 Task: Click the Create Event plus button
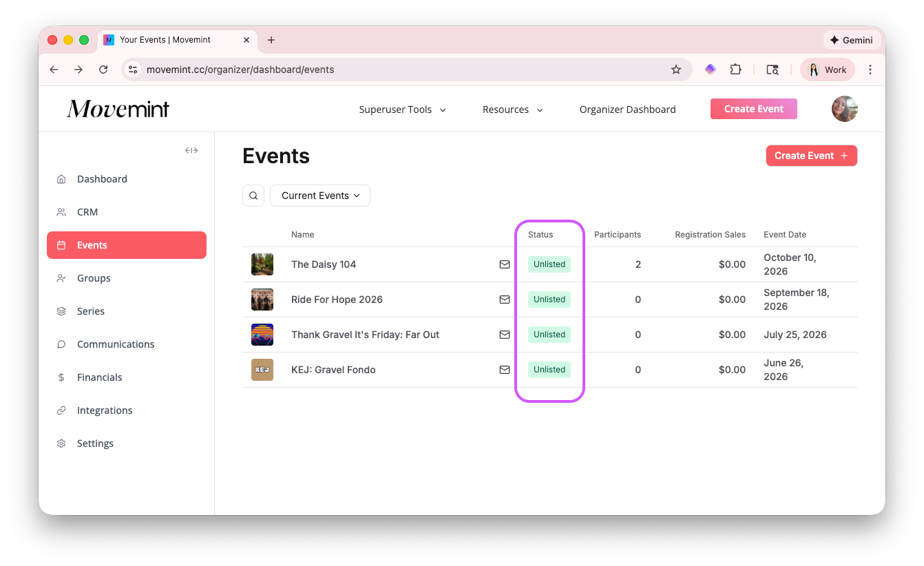click(x=811, y=156)
